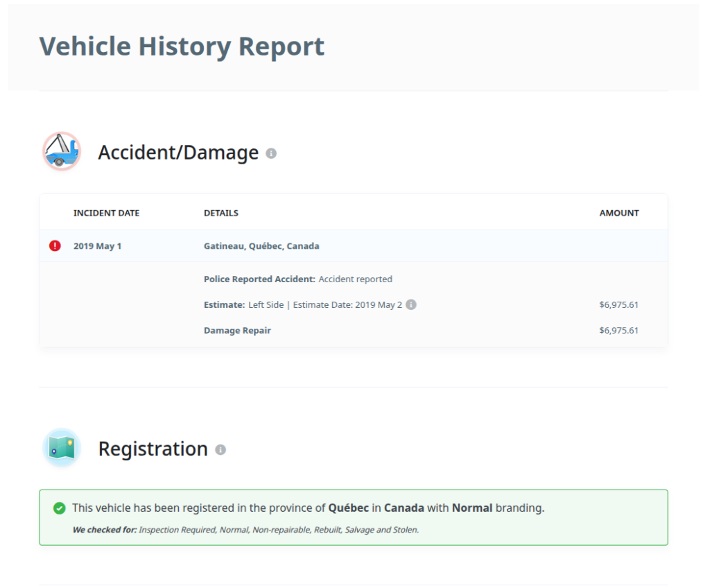Click Police Reported Accident label

(259, 279)
